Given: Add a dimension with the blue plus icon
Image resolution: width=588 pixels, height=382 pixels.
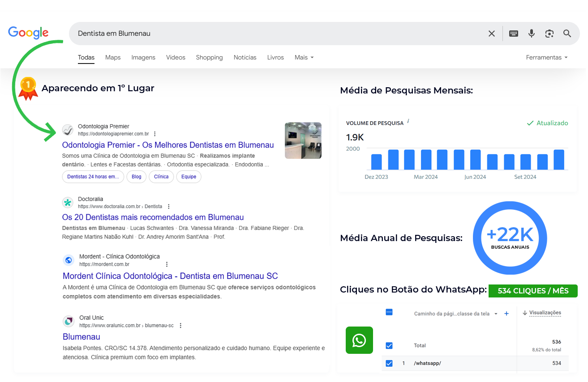Looking at the screenshot, I should pos(506,314).
